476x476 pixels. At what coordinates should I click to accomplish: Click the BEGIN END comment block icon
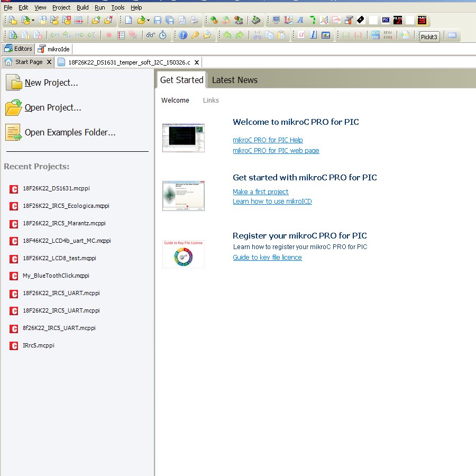(x=375, y=35)
